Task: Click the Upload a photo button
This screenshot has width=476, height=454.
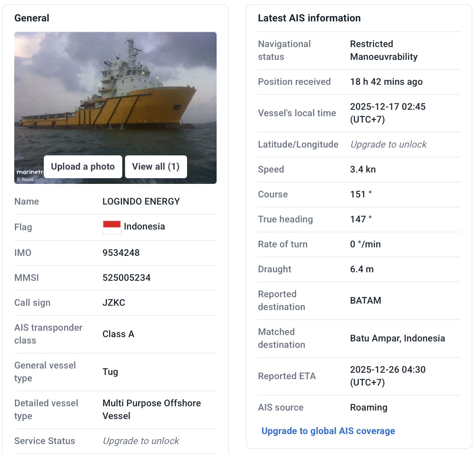Action: click(83, 167)
